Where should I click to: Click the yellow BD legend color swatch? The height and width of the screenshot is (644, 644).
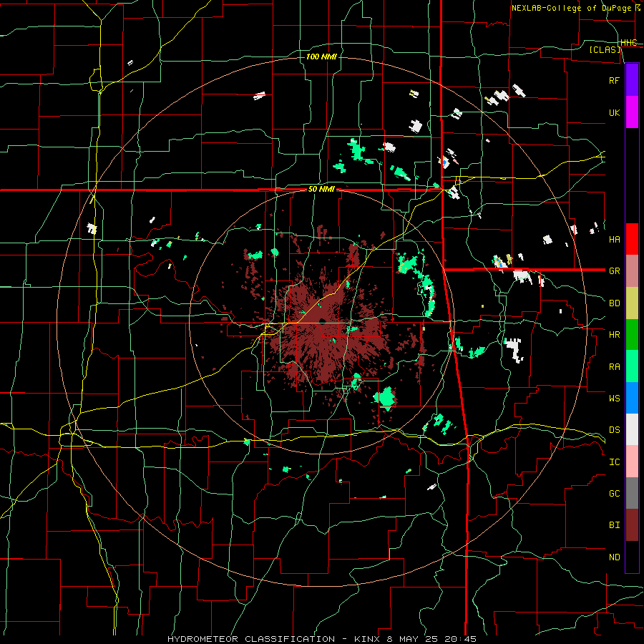[x=632, y=303]
